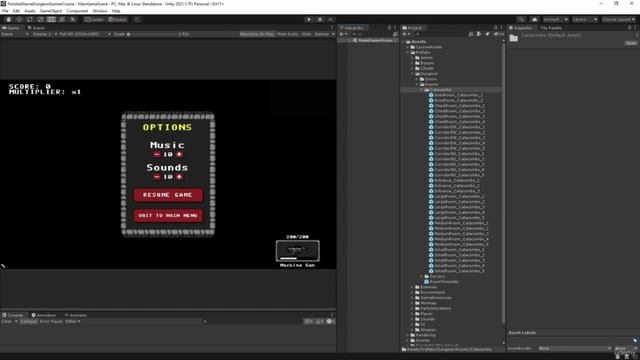Select the Rotate tool in the toolbar
The height and width of the screenshot is (360, 640).
point(30,19)
